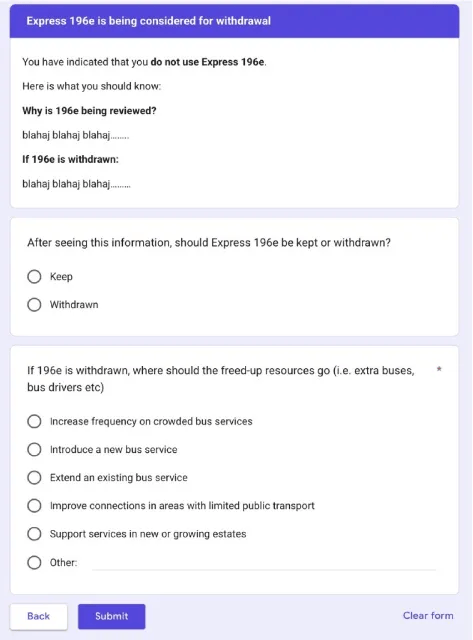Select the "Withdrawn" radio option
473x640 pixels.
point(34,304)
